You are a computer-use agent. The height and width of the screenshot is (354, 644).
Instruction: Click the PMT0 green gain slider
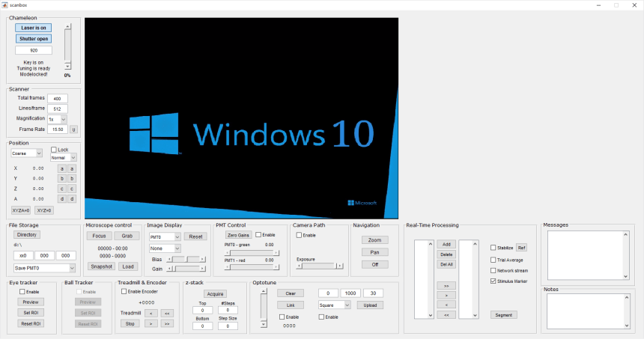[x=252, y=252]
